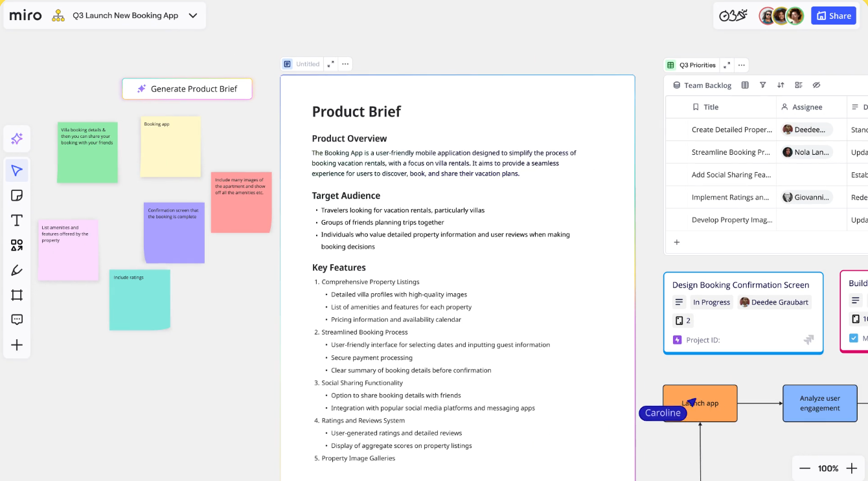
Task: Open the shapes and templates tool
Action: pyautogui.click(x=17, y=245)
